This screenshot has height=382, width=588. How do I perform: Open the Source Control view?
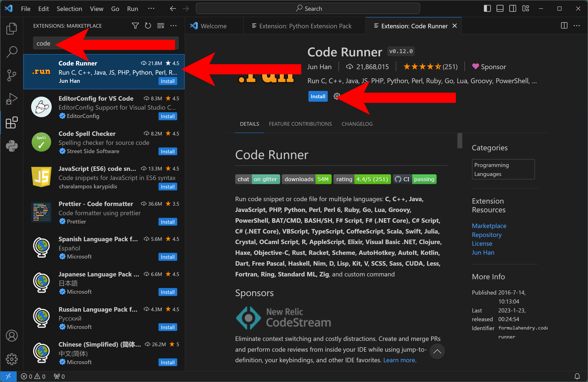12,75
